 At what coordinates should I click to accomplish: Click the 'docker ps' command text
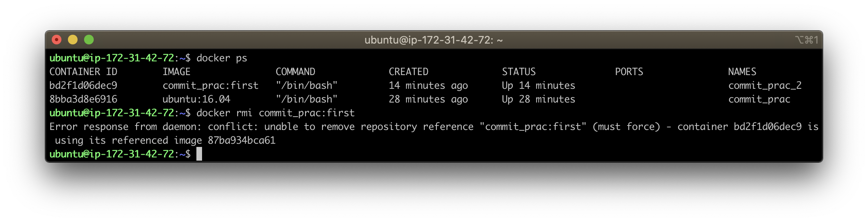coord(222,58)
